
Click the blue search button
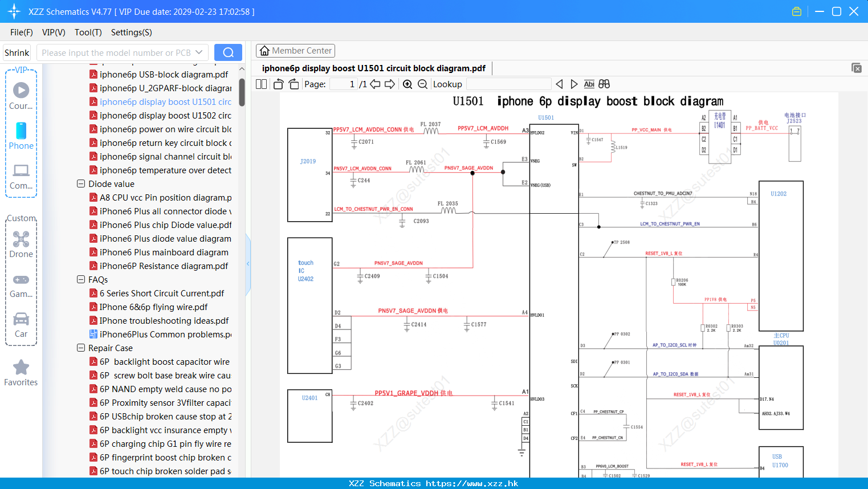(x=228, y=52)
